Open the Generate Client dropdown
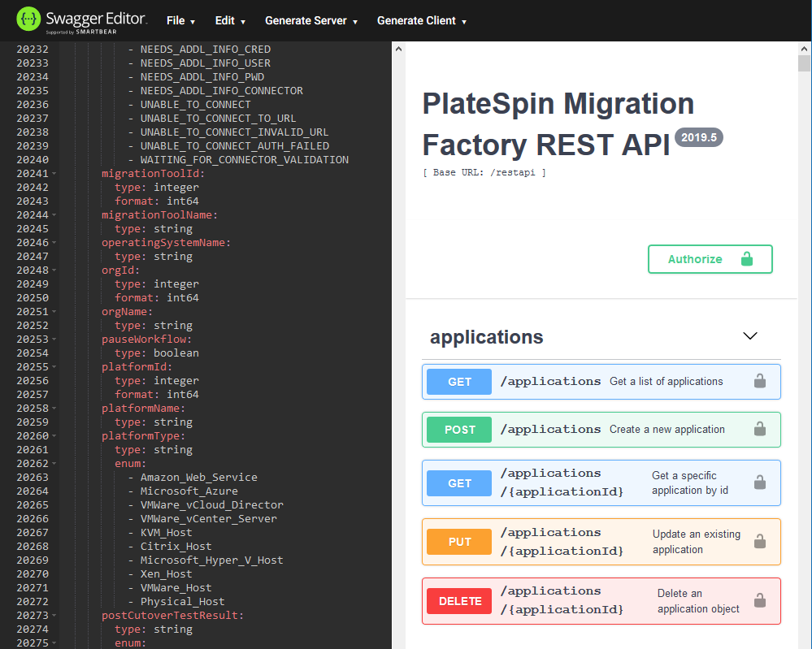Image resolution: width=812 pixels, height=649 pixels. coord(421,21)
